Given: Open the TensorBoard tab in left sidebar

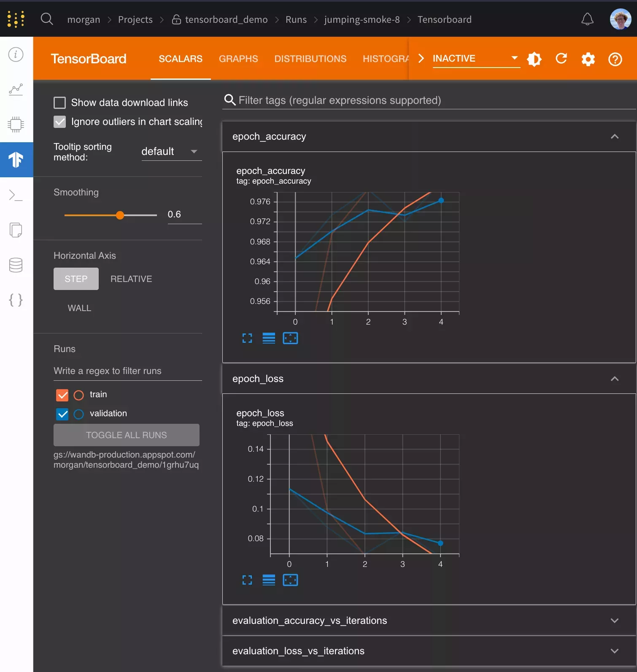Looking at the screenshot, I should (x=16, y=160).
